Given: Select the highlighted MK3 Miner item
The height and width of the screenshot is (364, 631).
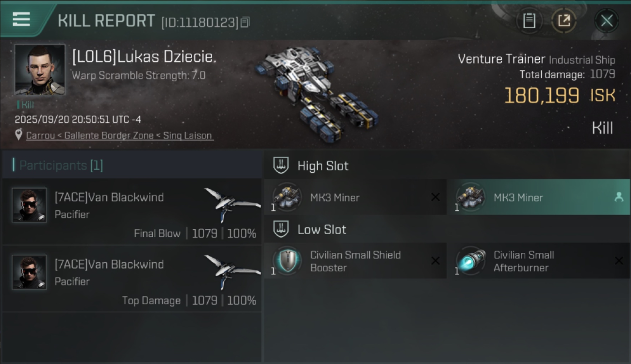Looking at the screenshot, I should point(538,197).
